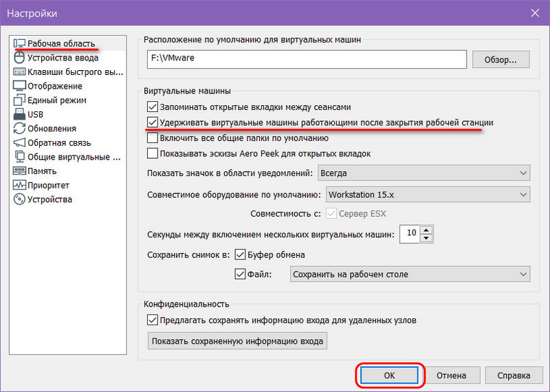The width and height of the screenshot is (550, 392).
Task: Click the overlapping windows icon for Единый режим
Action: 19,100
